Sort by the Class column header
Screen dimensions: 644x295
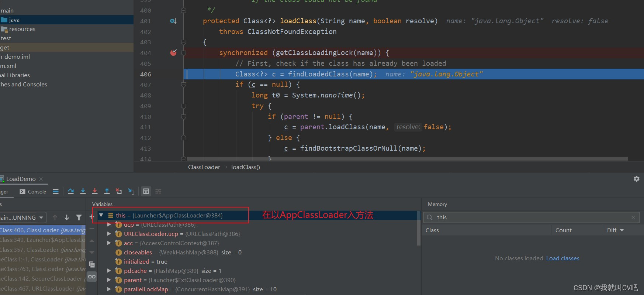tap(486, 230)
